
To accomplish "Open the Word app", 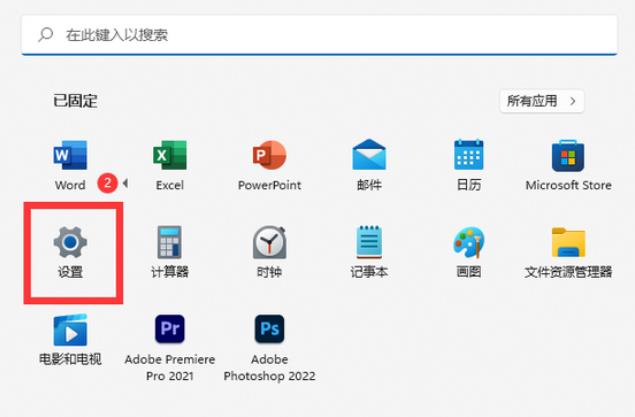I will (x=70, y=165).
